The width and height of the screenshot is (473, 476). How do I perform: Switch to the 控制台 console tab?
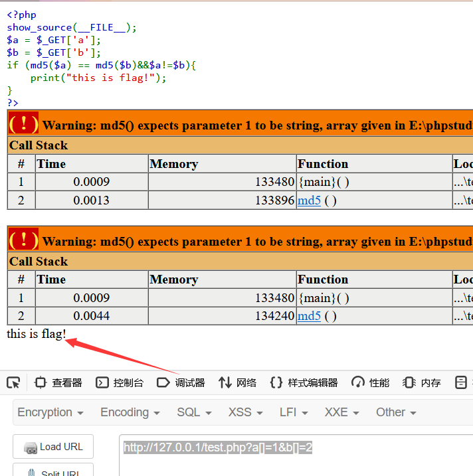tap(120, 382)
